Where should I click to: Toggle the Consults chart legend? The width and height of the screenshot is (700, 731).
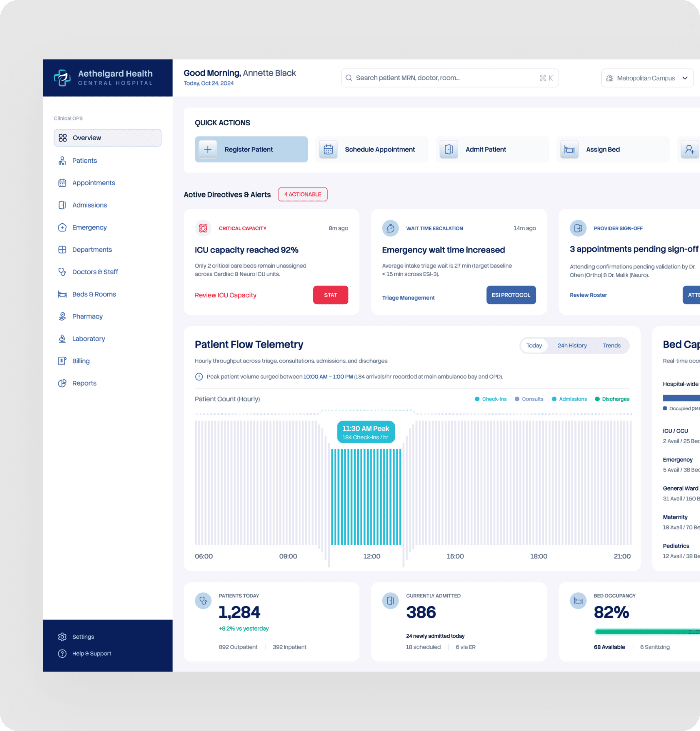click(529, 399)
